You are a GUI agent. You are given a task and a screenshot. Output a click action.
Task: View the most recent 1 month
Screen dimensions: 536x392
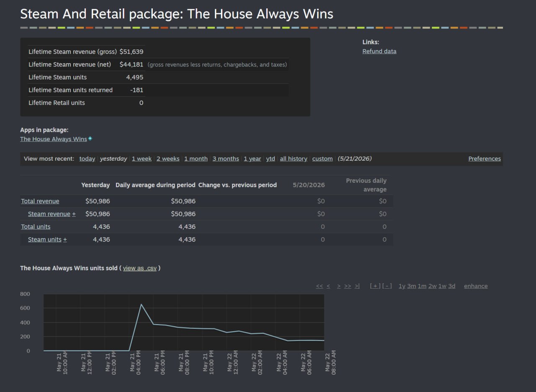pos(196,159)
